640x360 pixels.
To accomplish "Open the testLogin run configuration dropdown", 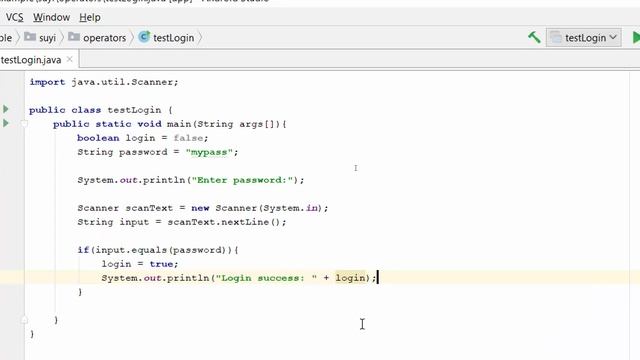I will (x=584, y=38).
